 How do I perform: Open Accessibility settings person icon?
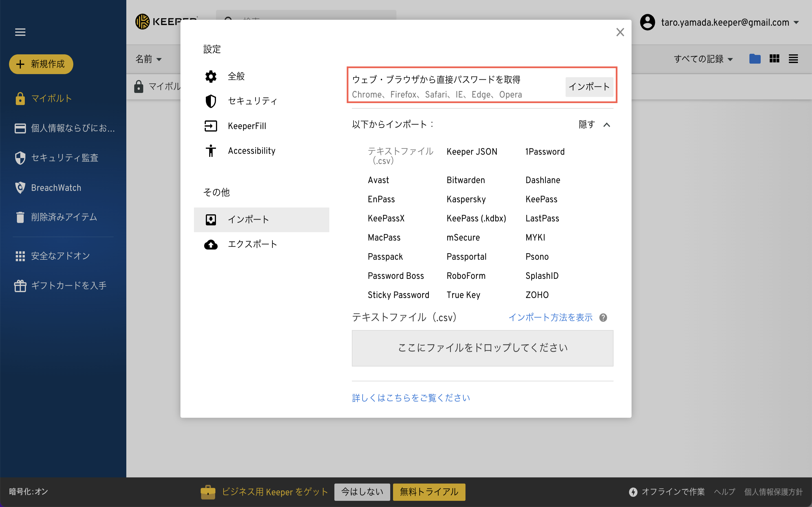tap(211, 151)
